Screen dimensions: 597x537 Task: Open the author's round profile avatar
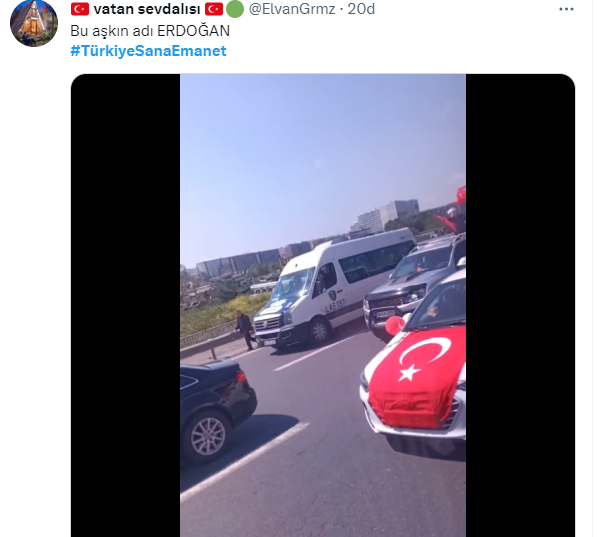click(x=34, y=23)
